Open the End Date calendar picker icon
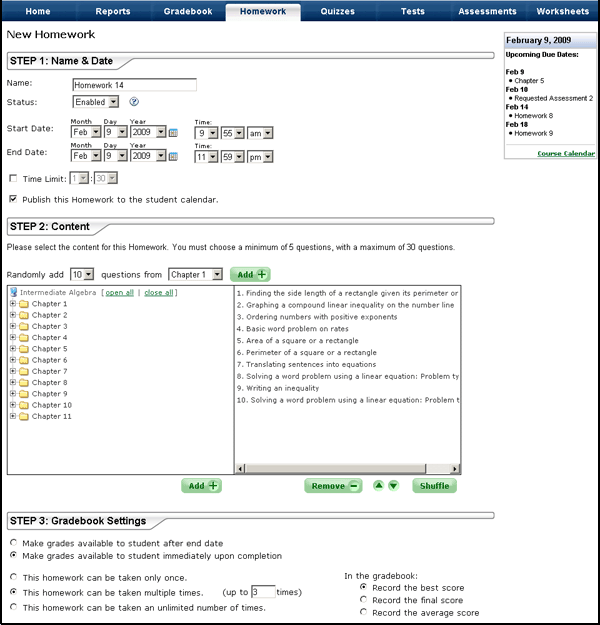The height and width of the screenshot is (625, 600). coord(173,157)
